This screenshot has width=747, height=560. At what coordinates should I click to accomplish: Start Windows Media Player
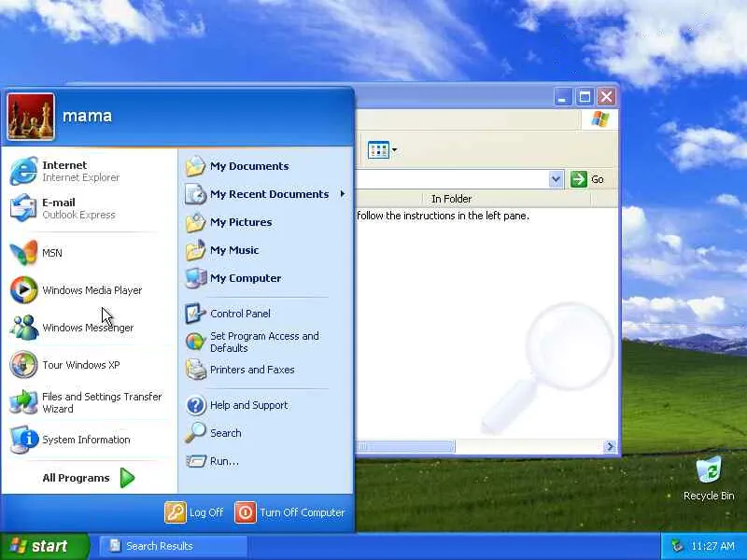click(x=77, y=290)
